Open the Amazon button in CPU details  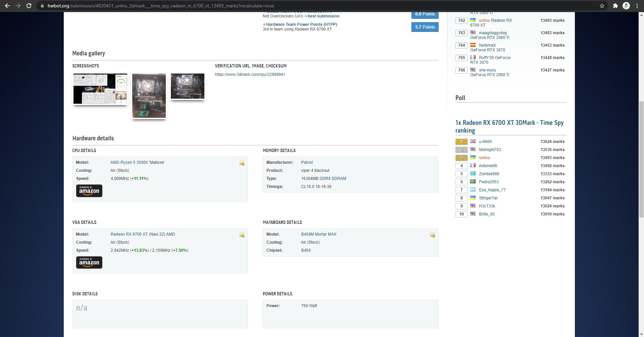pyautogui.click(x=89, y=191)
